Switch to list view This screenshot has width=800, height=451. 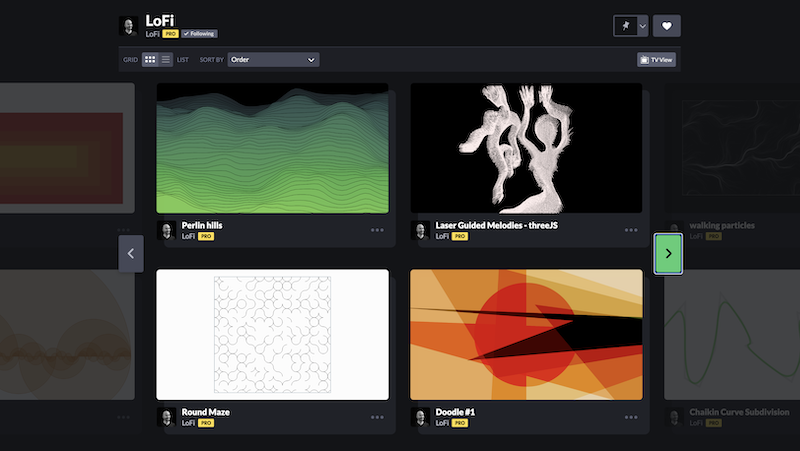[x=166, y=60]
